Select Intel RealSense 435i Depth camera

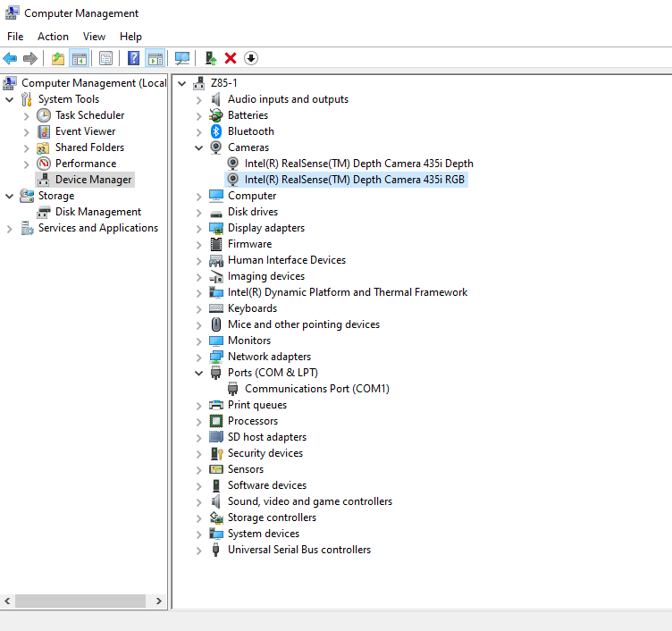(358, 164)
